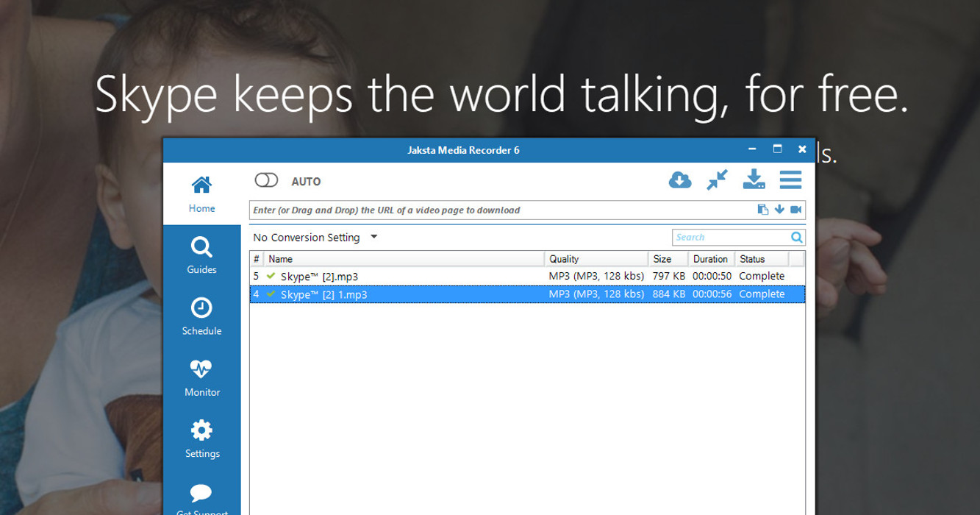Sort list by Duration column header

click(710, 259)
